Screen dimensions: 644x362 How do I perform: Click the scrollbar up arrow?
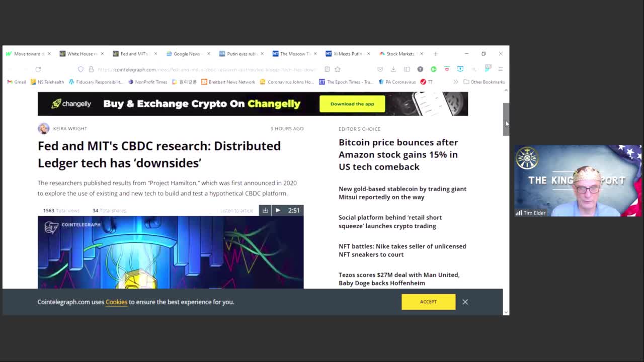[x=506, y=90]
